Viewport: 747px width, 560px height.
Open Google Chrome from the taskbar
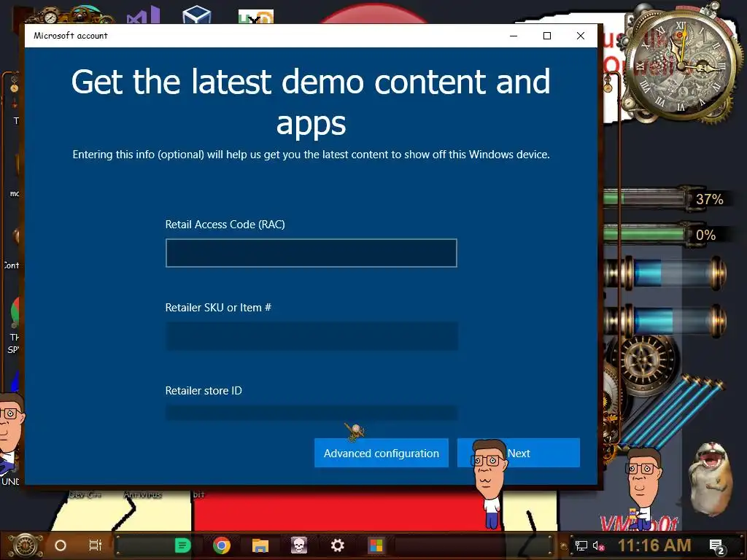(222, 545)
